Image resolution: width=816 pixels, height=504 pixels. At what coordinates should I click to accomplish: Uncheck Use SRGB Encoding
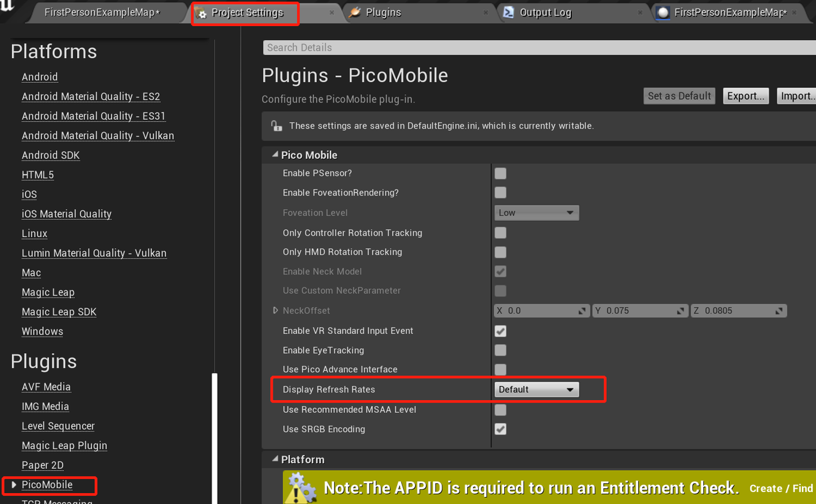click(x=500, y=429)
